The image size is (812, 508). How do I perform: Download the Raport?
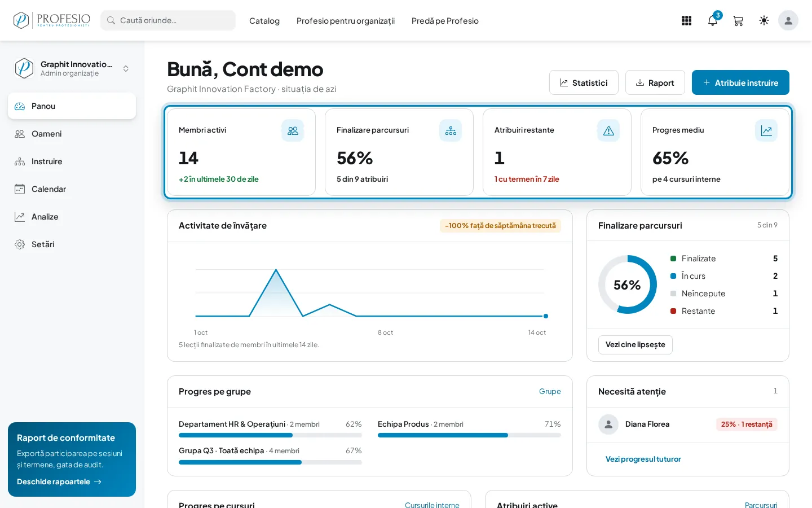pos(655,82)
